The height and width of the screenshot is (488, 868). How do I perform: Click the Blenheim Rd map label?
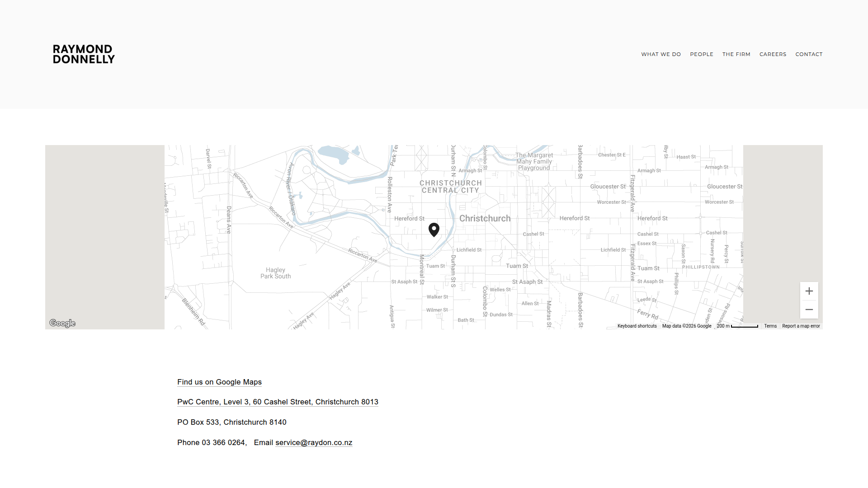click(193, 312)
